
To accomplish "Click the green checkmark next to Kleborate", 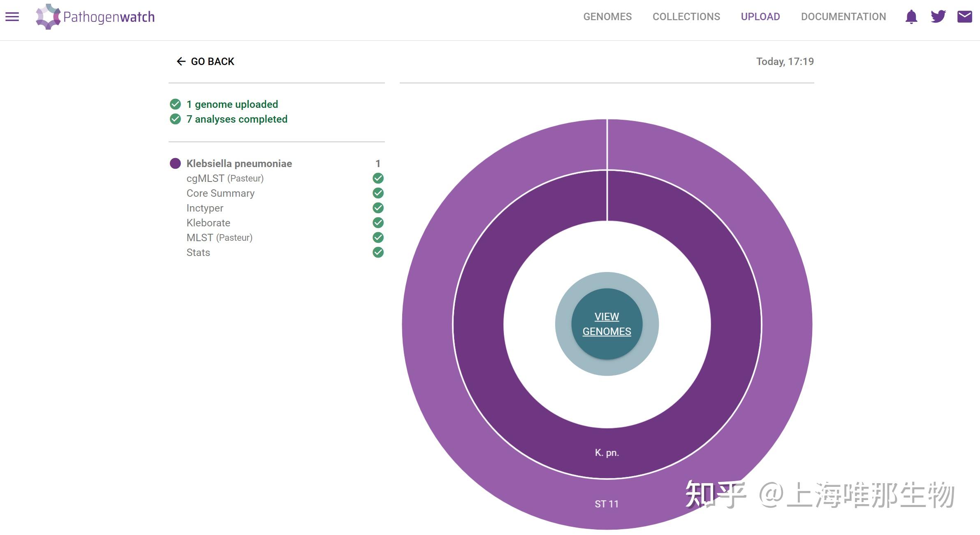I will [377, 222].
